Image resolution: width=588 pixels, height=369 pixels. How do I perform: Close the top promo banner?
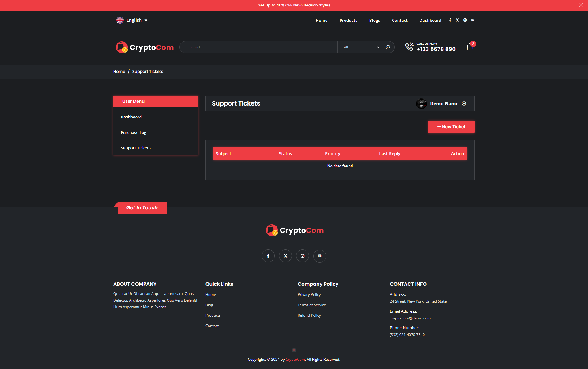point(581,5)
